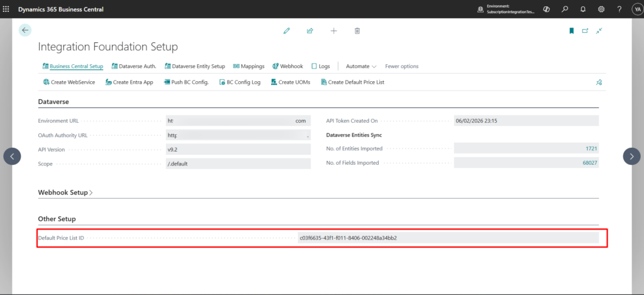Click the Default Price List ID field
The image size is (644, 295).
[x=448, y=238]
